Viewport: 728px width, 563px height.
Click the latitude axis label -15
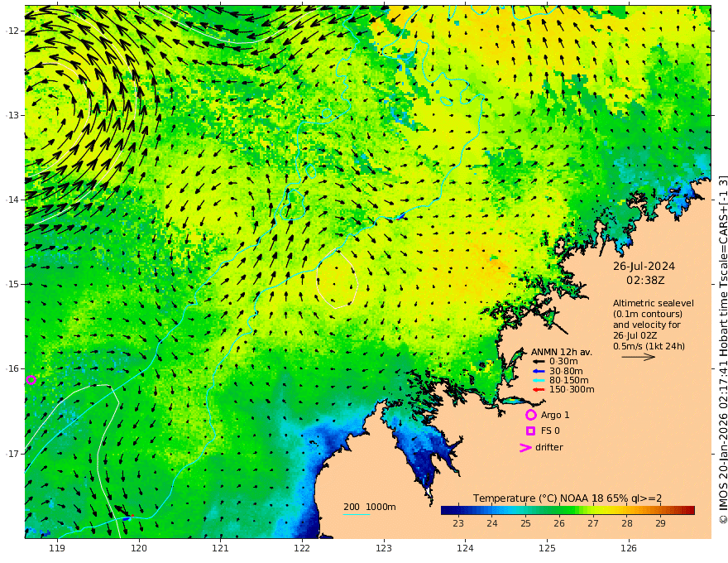[12, 284]
